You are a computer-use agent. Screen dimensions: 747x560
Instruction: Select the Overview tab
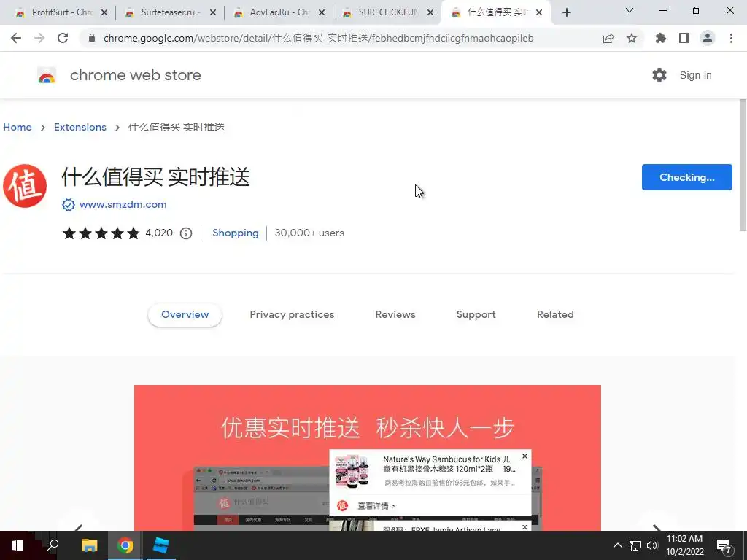pyautogui.click(x=185, y=315)
